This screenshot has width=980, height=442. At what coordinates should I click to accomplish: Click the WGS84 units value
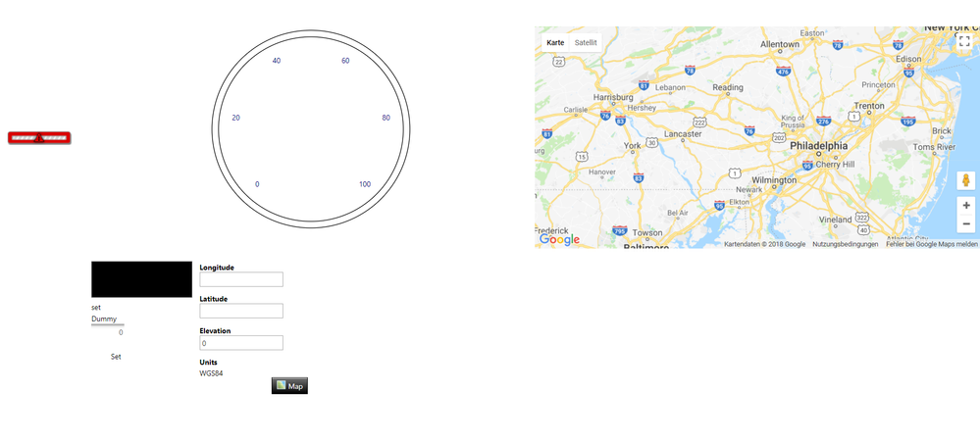[x=211, y=373]
